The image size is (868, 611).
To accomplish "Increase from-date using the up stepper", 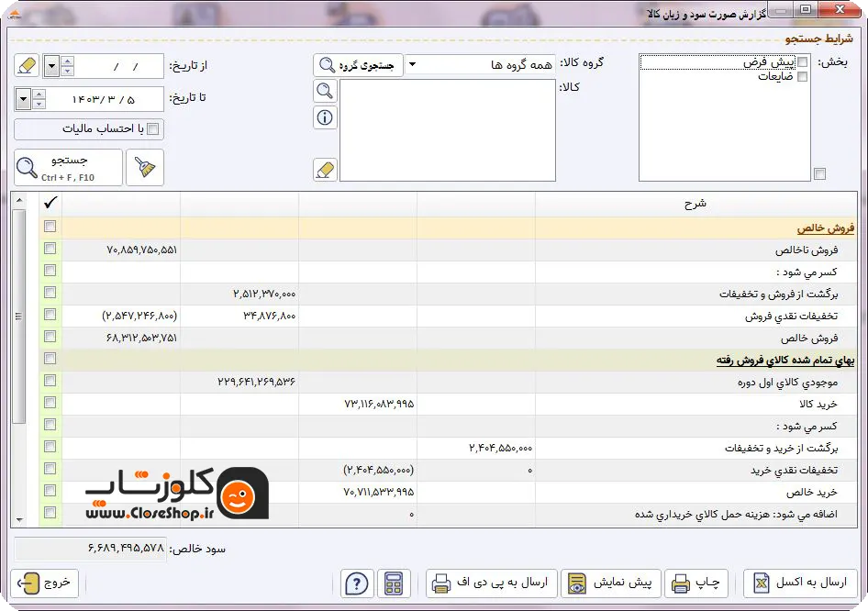I will (x=67, y=61).
